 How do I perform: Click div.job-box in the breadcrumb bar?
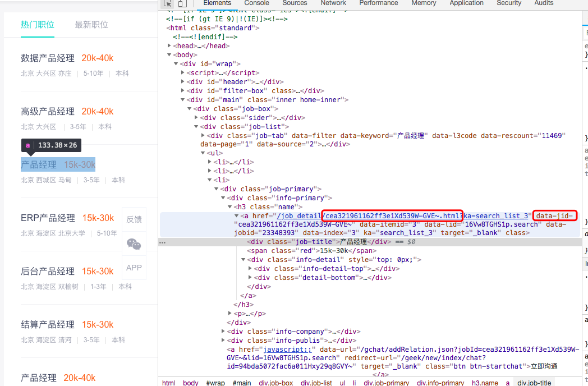(x=275, y=383)
